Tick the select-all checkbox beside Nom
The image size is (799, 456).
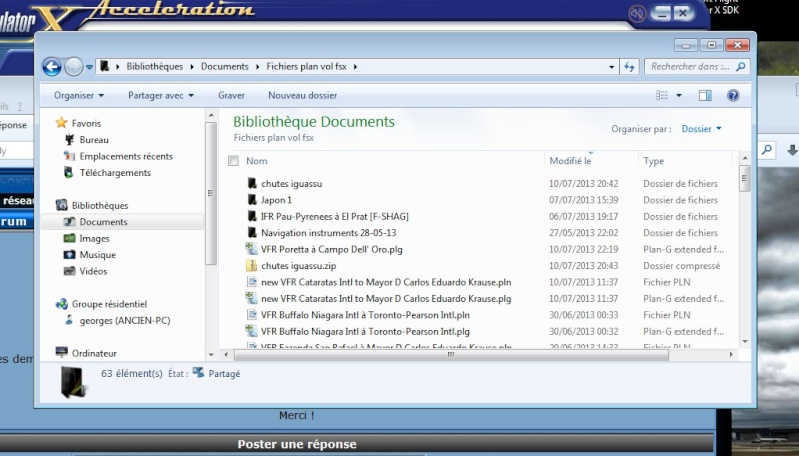[x=233, y=161]
